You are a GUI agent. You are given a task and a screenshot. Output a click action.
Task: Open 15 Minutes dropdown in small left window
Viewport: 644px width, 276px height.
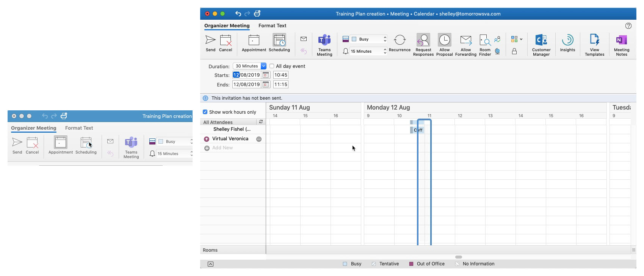[x=174, y=154]
